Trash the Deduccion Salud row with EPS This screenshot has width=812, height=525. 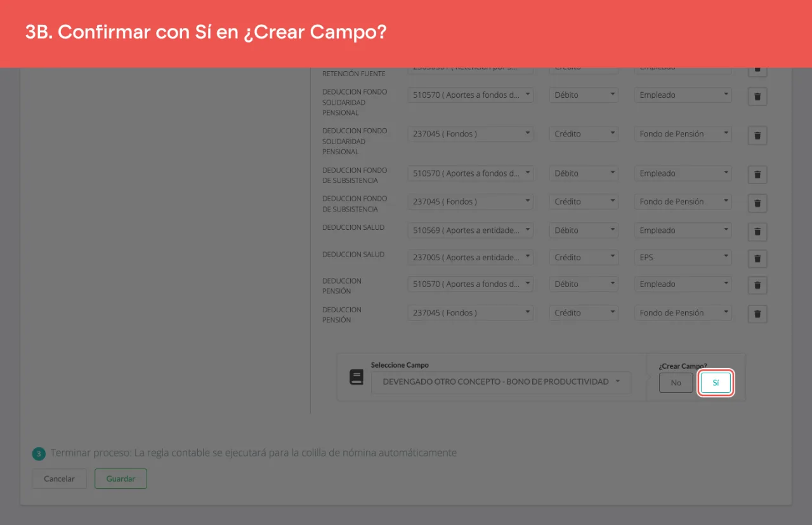(757, 258)
